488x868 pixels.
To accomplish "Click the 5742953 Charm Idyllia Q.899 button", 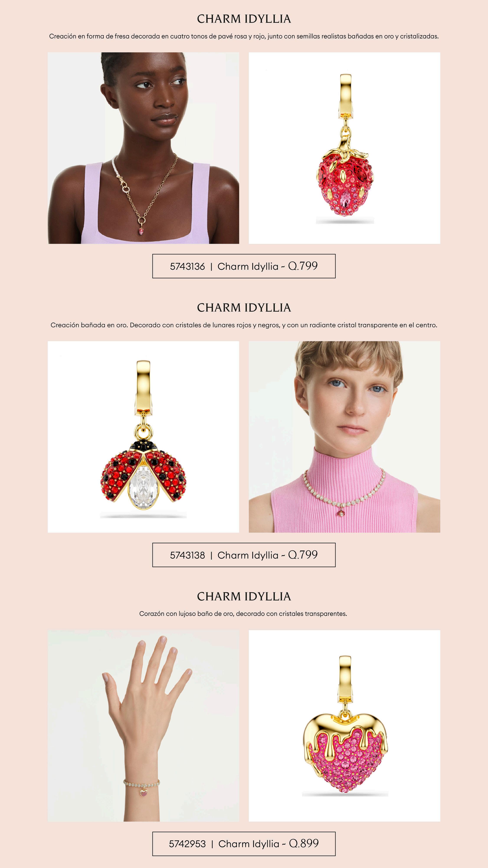I will click(244, 844).
